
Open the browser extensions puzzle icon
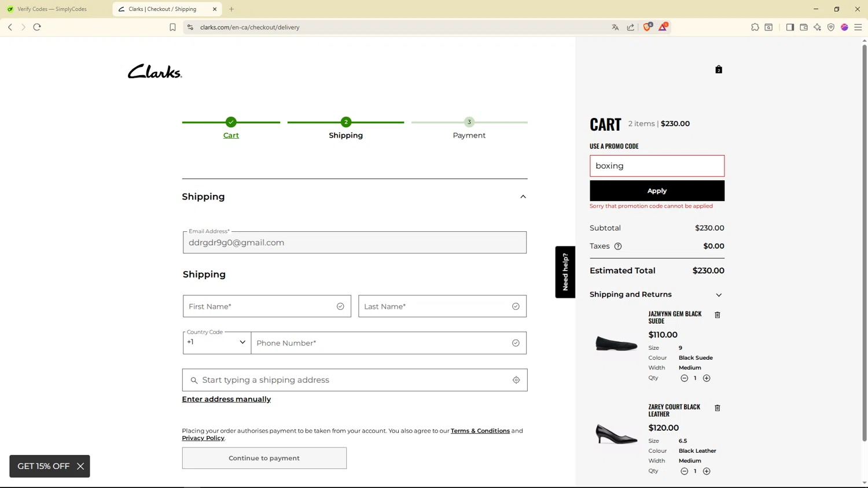pyautogui.click(x=755, y=27)
